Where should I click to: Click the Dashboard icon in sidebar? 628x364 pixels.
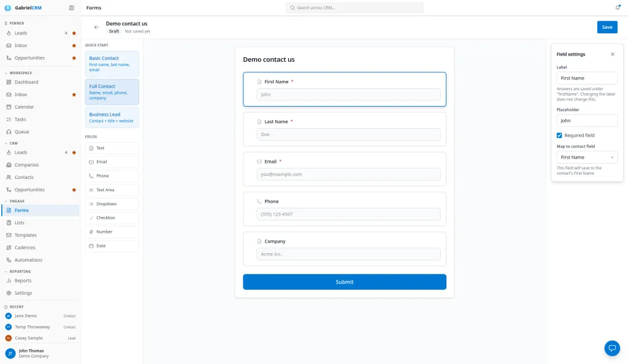(x=9, y=82)
